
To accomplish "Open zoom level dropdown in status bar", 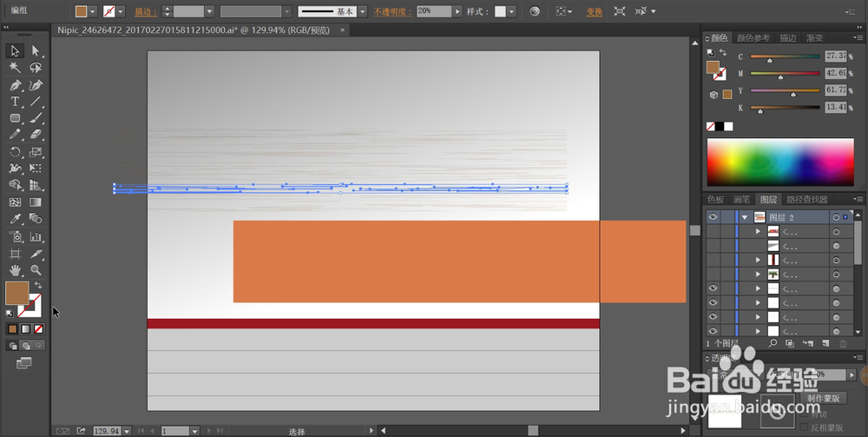I will (x=127, y=430).
